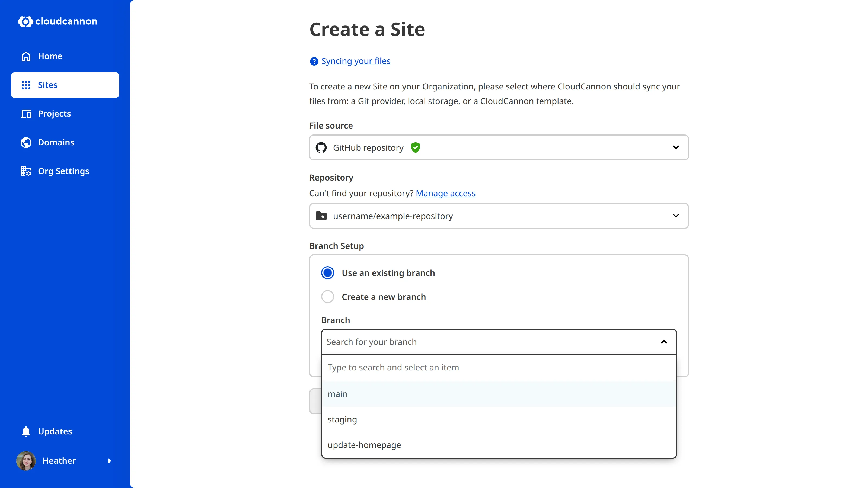
Task: Select the Home icon in the sidebar
Action: (25, 56)
